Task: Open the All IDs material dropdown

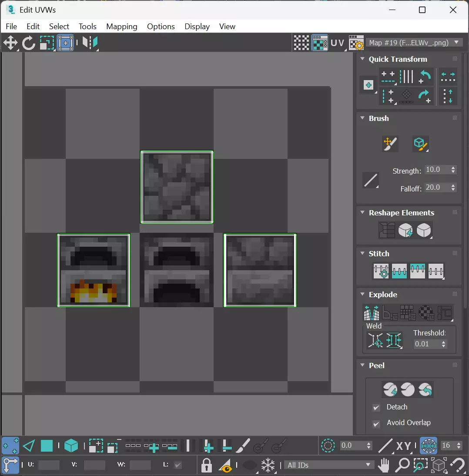Action: click(329, 465)
